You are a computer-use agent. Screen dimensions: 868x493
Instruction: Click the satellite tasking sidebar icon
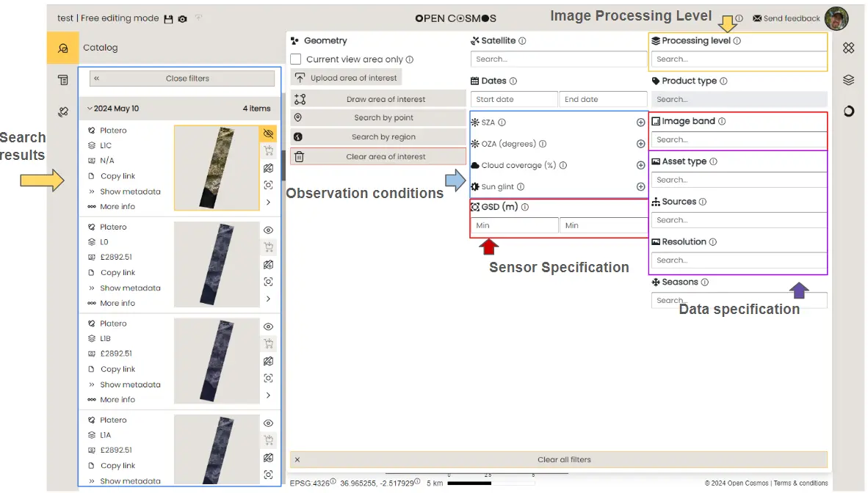pos(62,112)
